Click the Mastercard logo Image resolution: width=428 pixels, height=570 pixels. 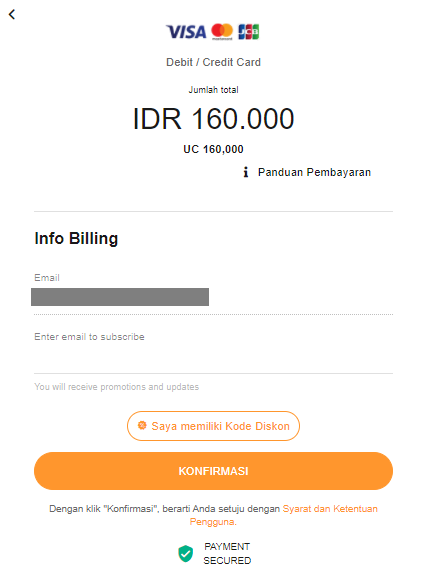click(x=222, y=32)
